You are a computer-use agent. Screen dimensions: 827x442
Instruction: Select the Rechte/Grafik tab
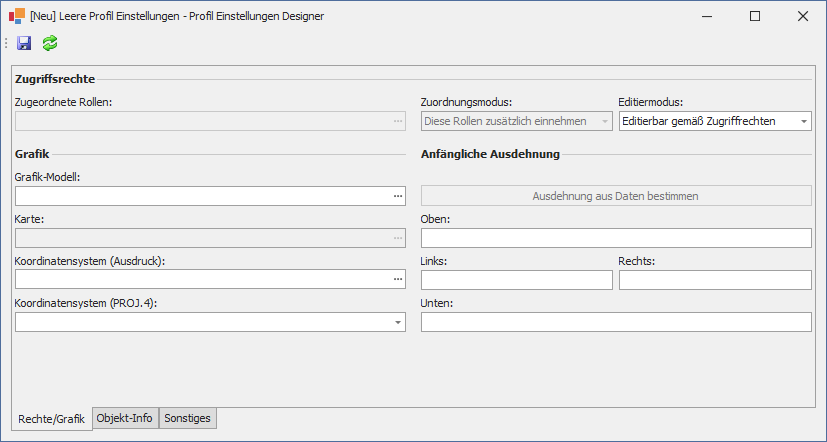point(51,419)
